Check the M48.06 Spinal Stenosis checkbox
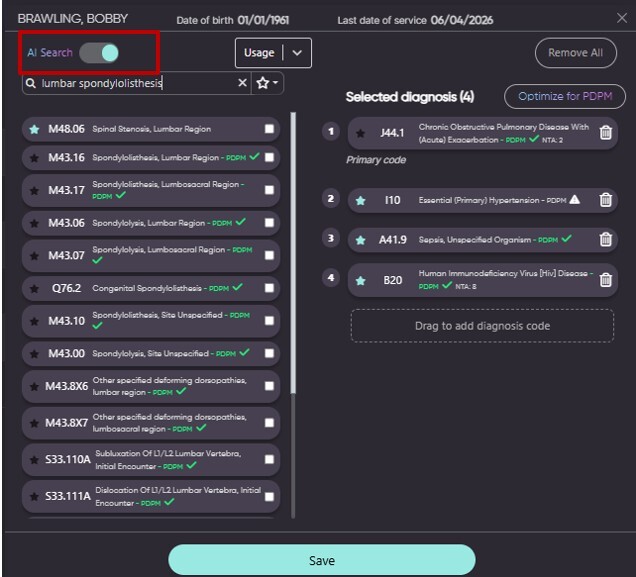 point(269,129)
